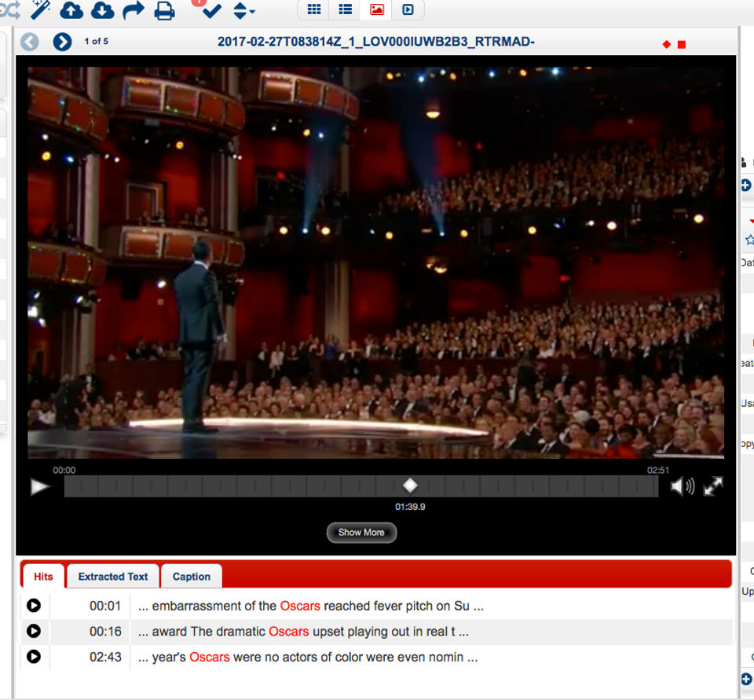
Task: Click the red diamond marker icon
Action: tap(667, 44)
